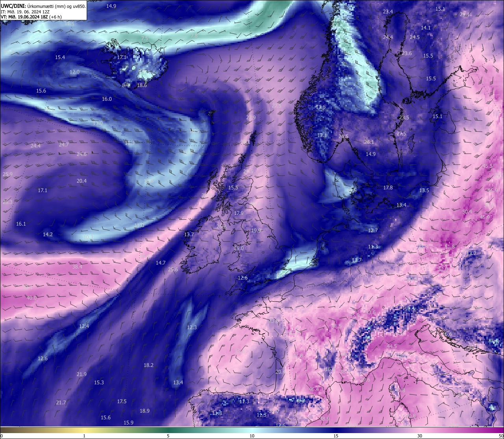Click the 13.5 value label
Viewport: 504px width, 439px height.
point(424,191)
